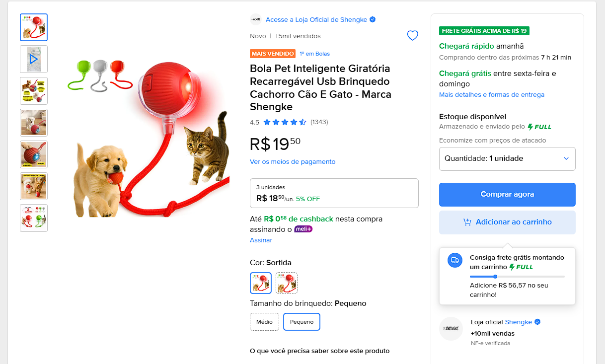This screenshot has height=364, width=605.
Task: Open the Quantidade dropdown
Action: click(x=507, y=159)
